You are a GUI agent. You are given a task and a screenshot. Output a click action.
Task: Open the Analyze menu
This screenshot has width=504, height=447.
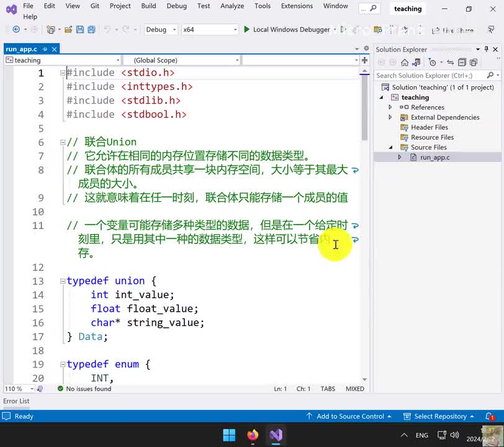[x=232, y=6]
